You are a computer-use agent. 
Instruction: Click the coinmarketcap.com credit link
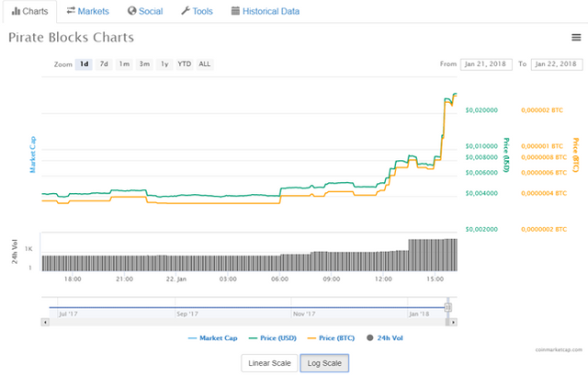click(559, 349)
